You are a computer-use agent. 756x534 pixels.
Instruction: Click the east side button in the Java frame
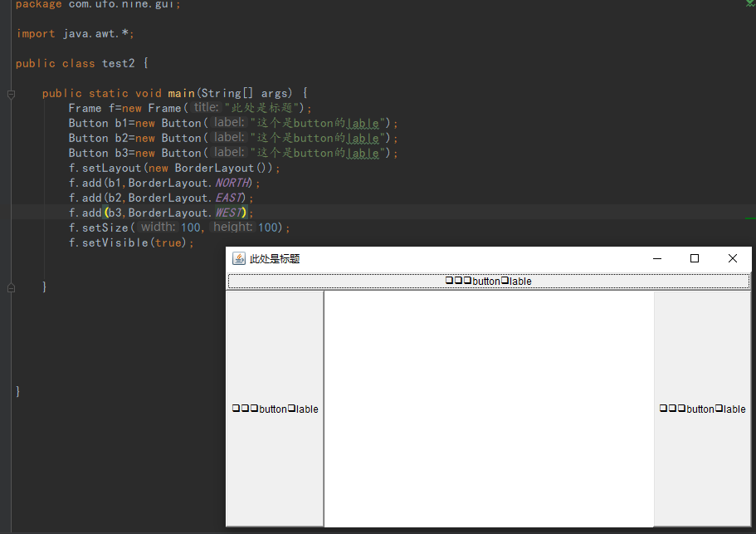[x=702, y=409]
